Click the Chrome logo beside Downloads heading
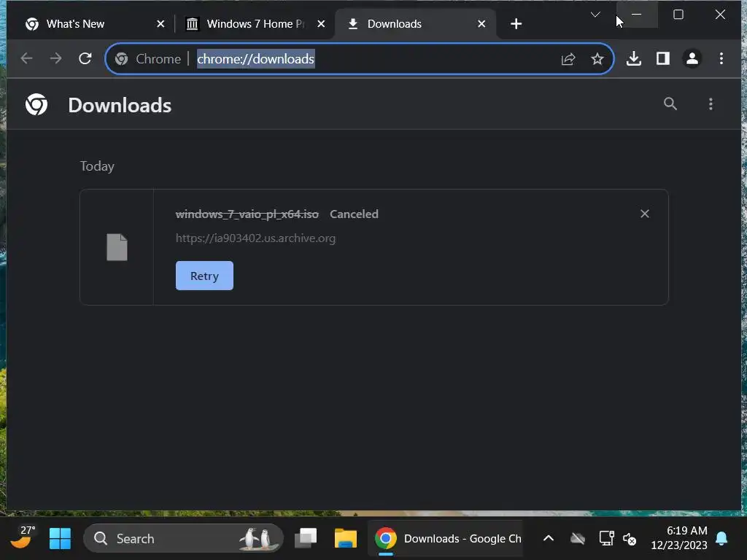The height and width of the screenshot is (560, 747). [36, 104]
